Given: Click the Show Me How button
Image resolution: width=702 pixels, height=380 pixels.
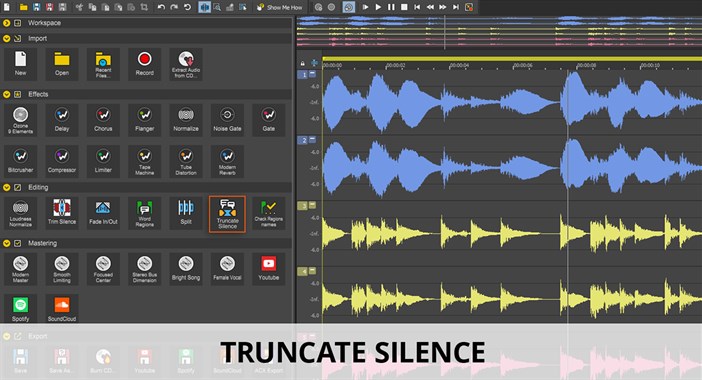Looking at the screenshot, I should click(x=279, y=7).
